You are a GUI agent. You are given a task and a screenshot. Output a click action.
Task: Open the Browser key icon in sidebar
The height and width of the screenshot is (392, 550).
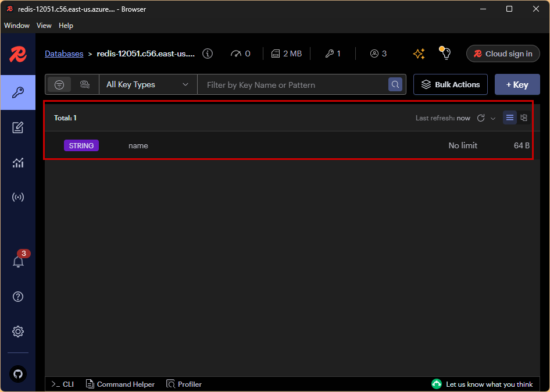[18, 92]
